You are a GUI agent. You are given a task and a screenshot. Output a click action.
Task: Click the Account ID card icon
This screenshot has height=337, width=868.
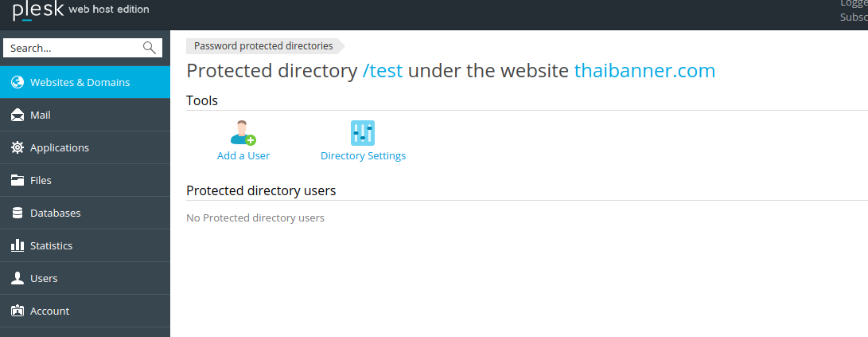pyautogui.click(x=17, y=311)
